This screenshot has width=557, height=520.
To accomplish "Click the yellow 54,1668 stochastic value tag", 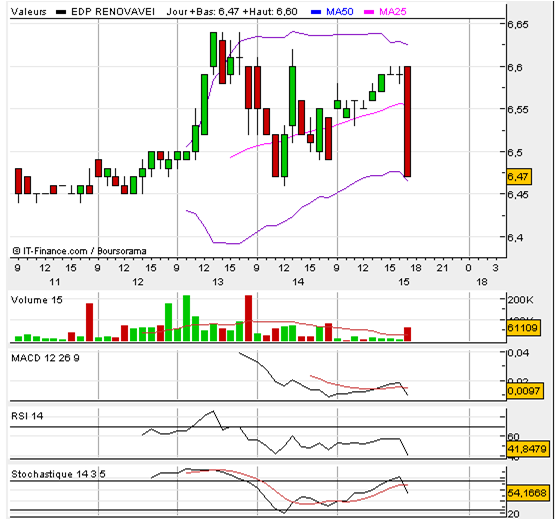I will [x=527, y=493].
